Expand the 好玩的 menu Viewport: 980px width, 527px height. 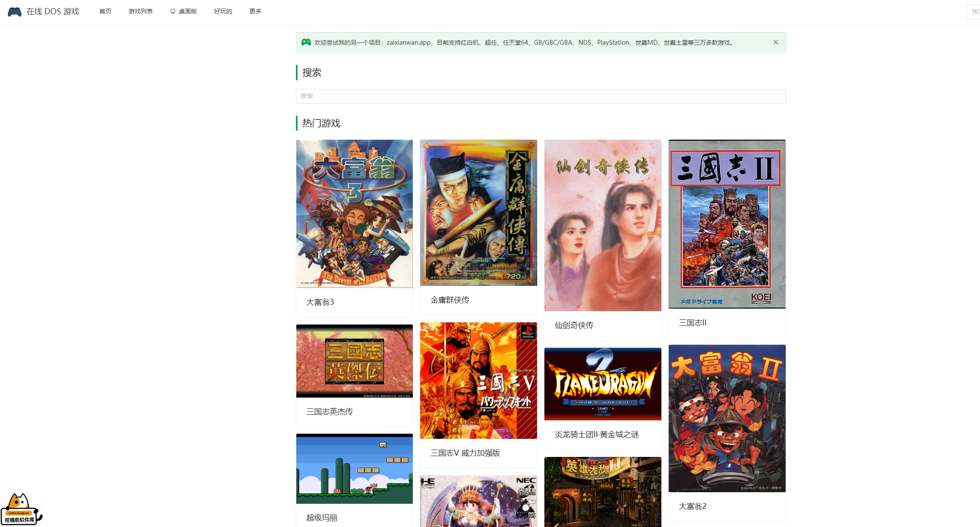223,11
